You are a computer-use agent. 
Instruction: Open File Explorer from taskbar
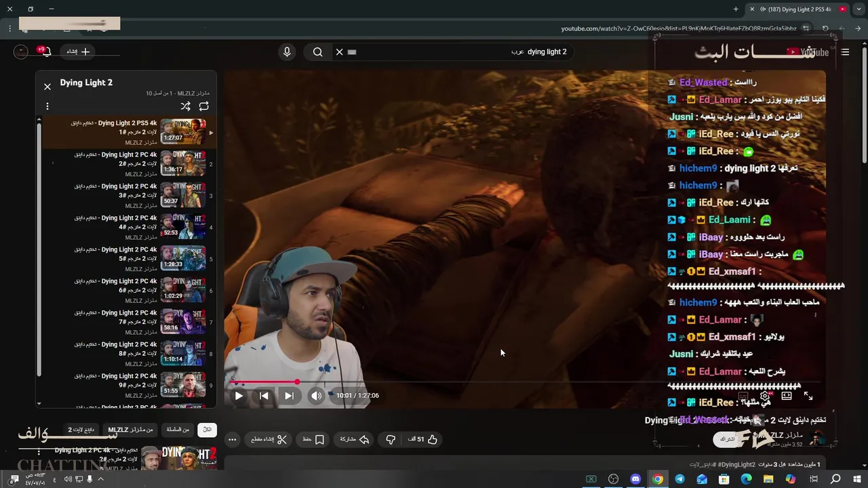tap(768, 479)
